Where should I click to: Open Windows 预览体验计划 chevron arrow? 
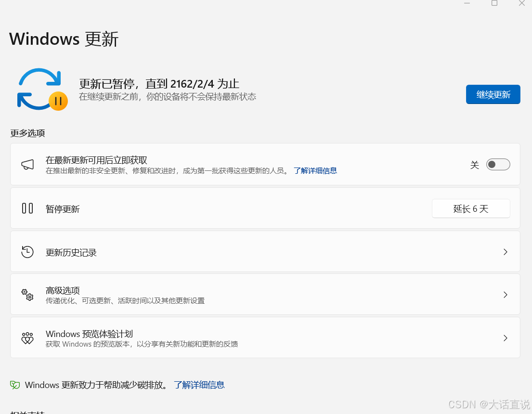pyautogui.click(x=505, y=338)
